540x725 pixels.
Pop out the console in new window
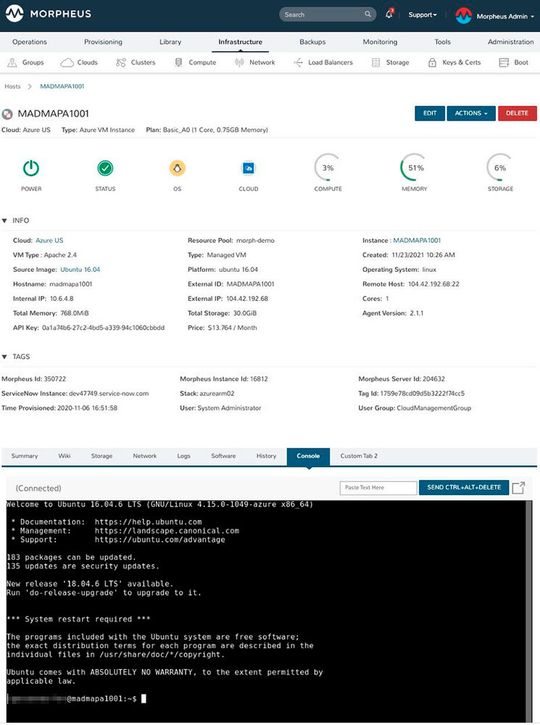(518, 488)
